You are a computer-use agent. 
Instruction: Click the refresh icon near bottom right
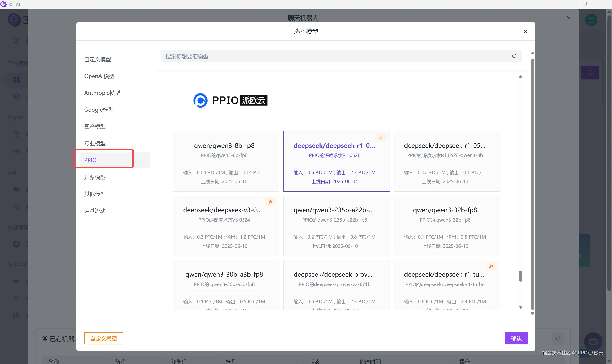coord(558,339)
